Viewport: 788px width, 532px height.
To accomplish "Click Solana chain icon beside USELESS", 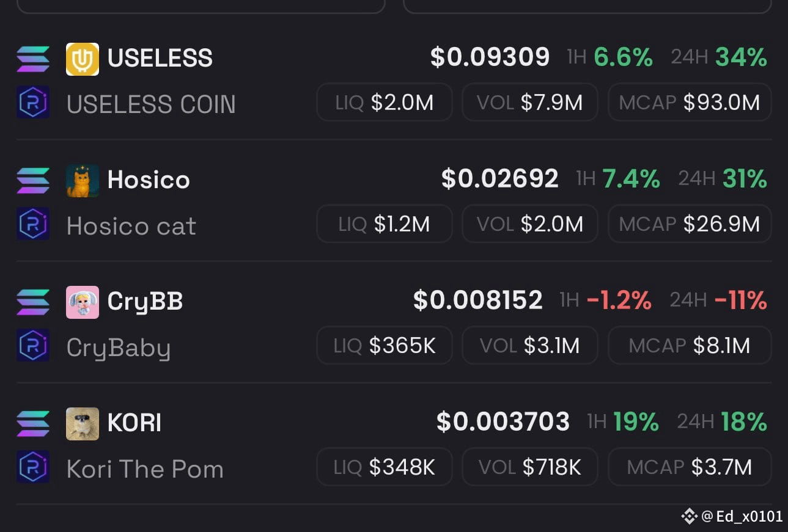I will [33, 59].
